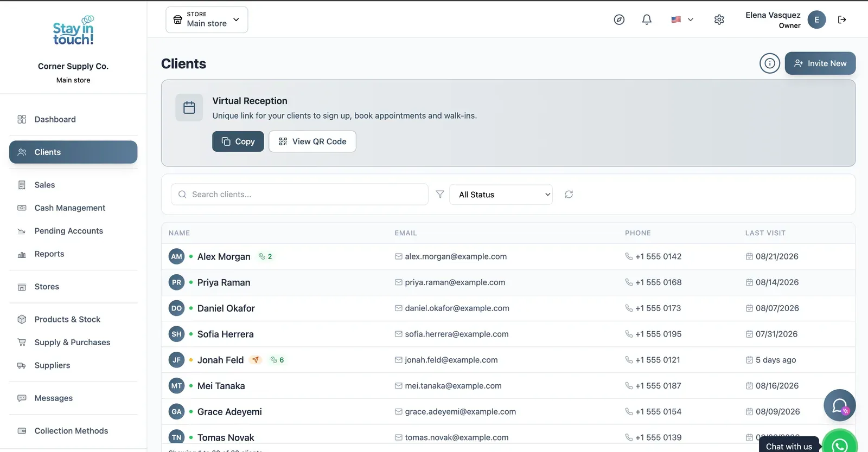Click the filter funnel icon
This screenshot has width=868, height=452.
click(x=440, y=194)
